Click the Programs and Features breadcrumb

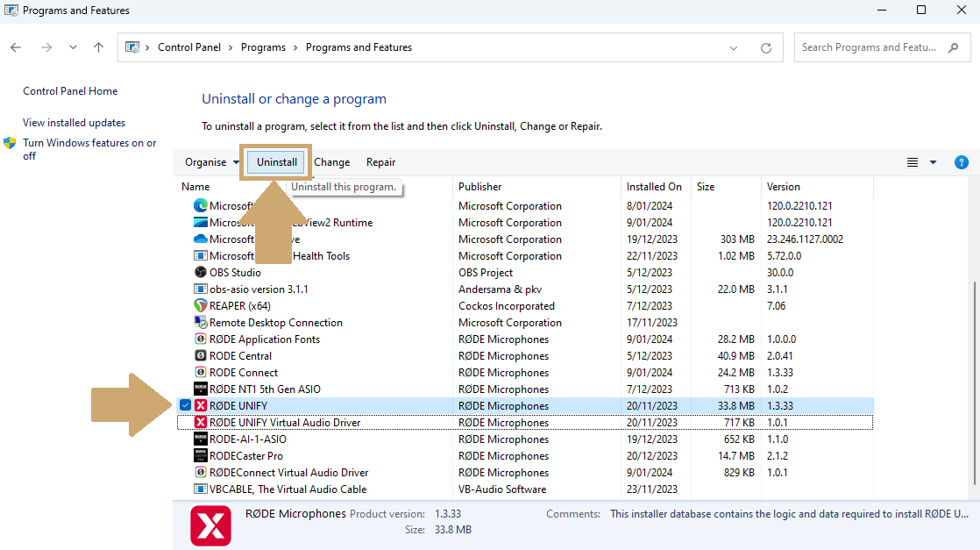[x=359, y=47]
